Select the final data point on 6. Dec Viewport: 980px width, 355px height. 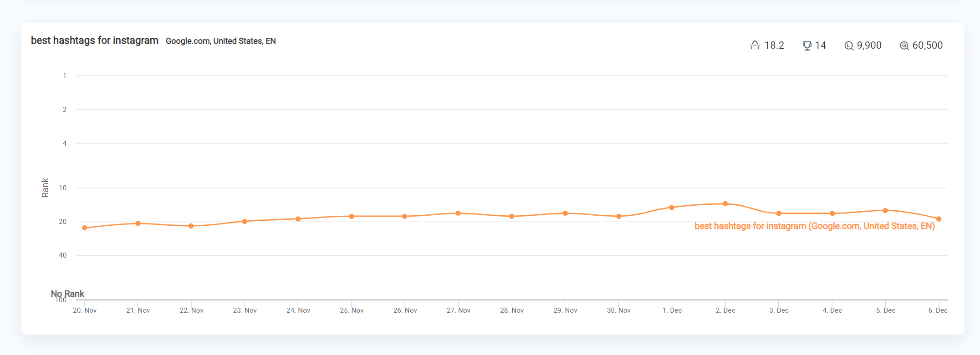tap(939, 219)
